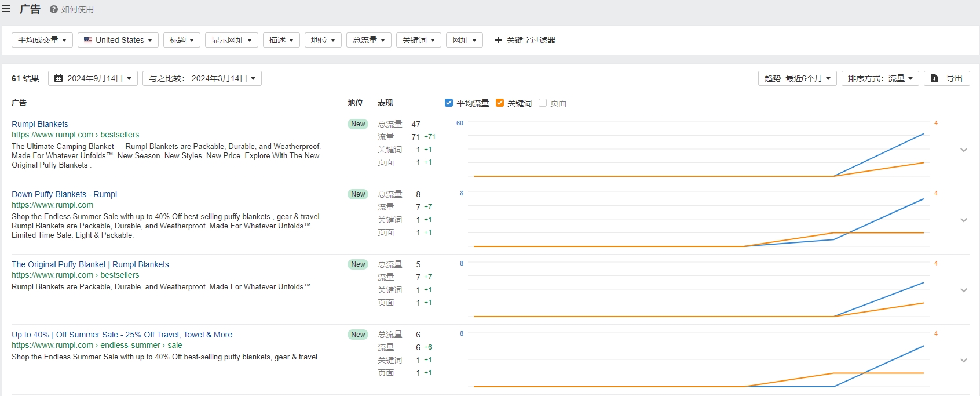Click the New badge in Rumpl Blankets row

tap(358, 124)
